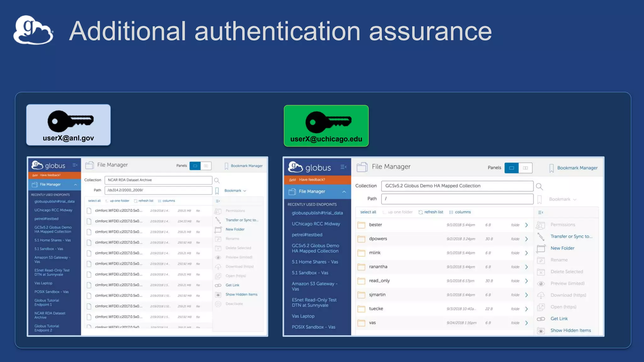Click Transfer or Sync icon in left window
This screenshot has width=644, height=362.
pos(218,220)
